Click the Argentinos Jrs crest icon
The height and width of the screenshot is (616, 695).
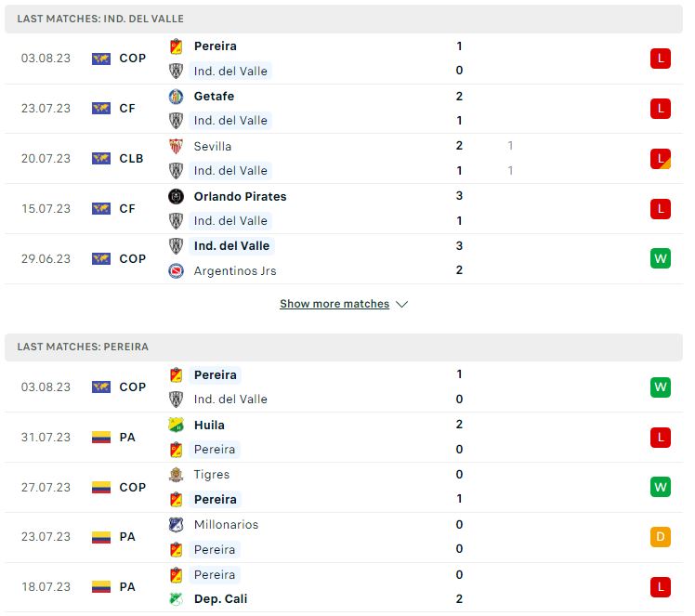[x=176, y=270]
